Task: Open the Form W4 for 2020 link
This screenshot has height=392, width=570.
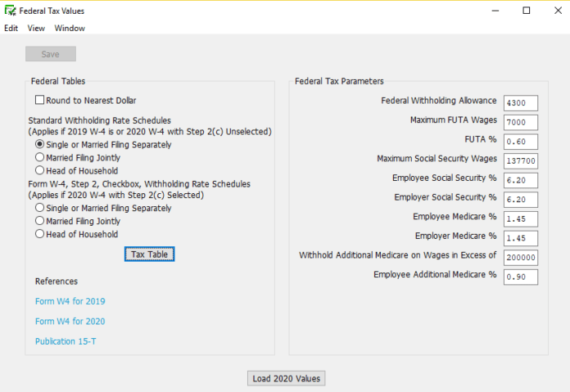Action: (x=70, y=322)
